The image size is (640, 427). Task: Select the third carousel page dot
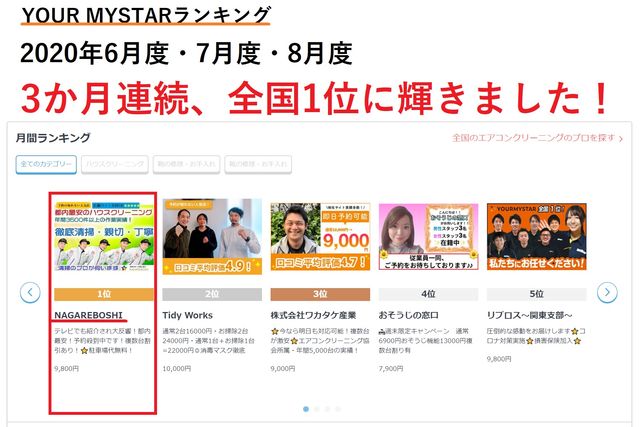327,409
